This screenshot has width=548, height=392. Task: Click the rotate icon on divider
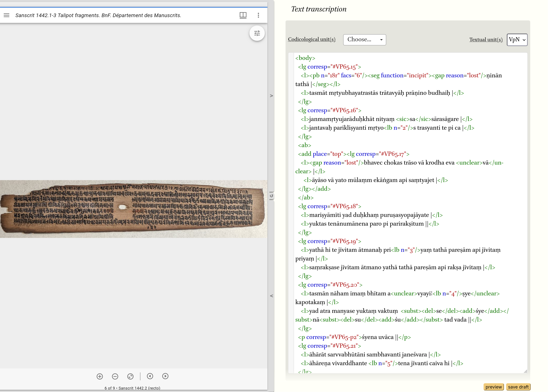pyautogui.click(x=271, y=196)
